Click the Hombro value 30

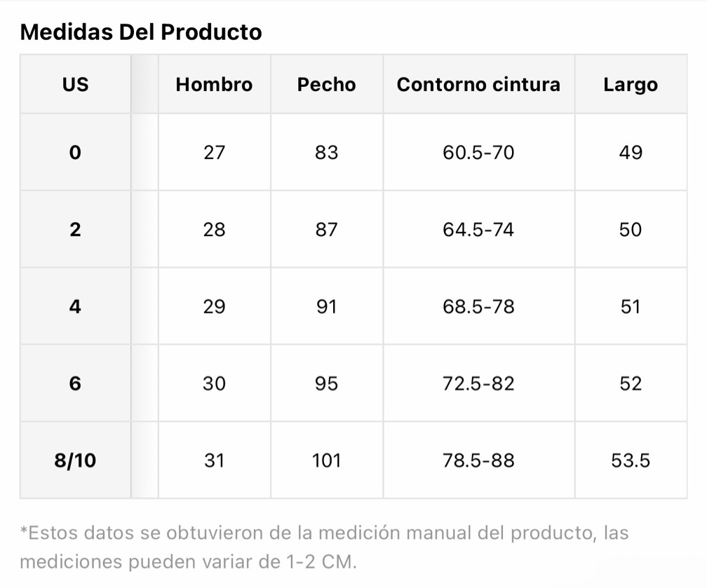pos(214,383)
